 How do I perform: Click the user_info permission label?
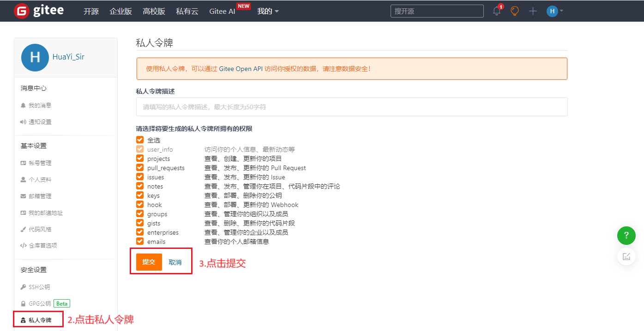click(x=160, y=149)
